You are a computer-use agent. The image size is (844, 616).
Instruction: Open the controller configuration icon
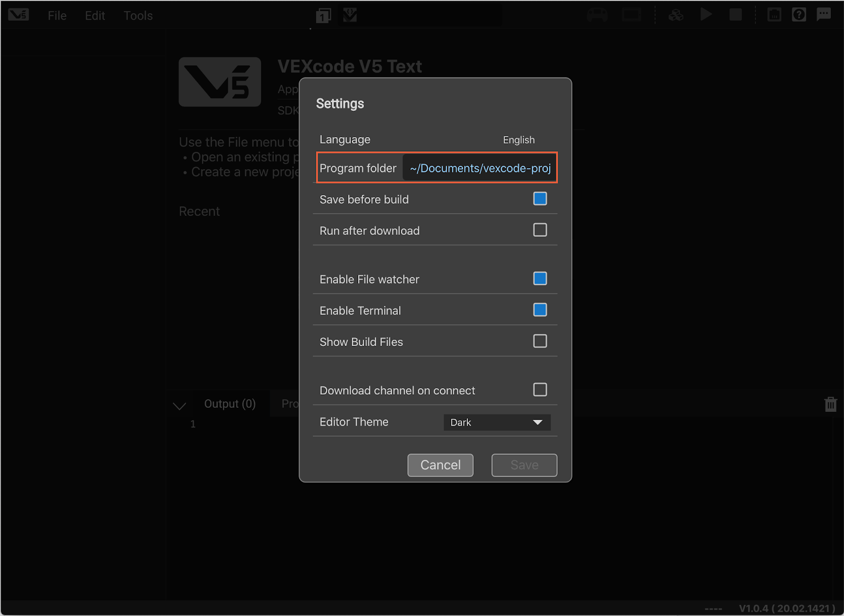click(597, 15)
